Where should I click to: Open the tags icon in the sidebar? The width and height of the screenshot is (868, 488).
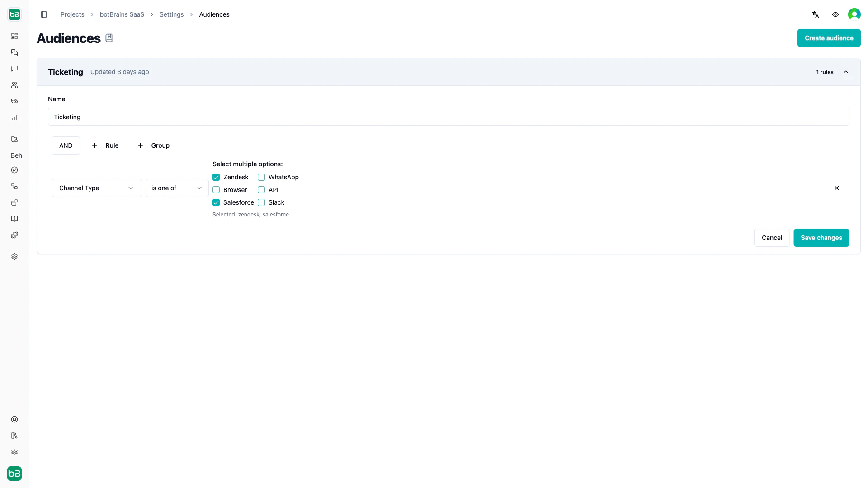pos(14,101)
